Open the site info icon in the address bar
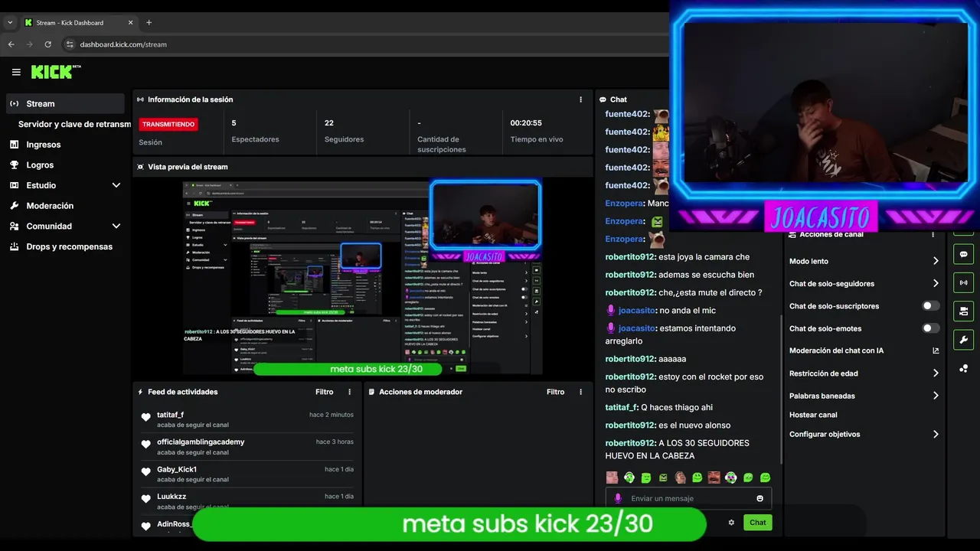 [x=70, y=44]
